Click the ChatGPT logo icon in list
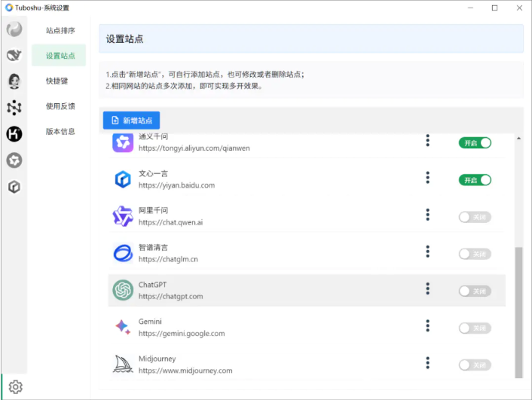This screenshot has height=400, width=532. 123,290
